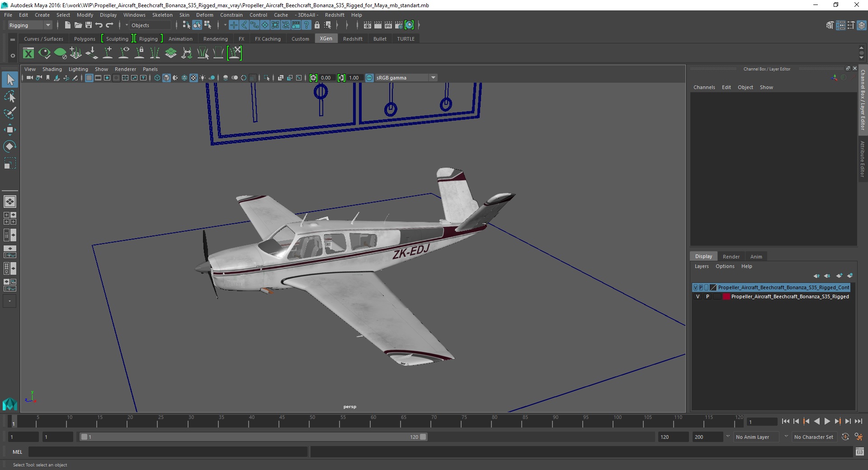Image resolution: width=868 pixels, height=470 pixels.
Task: Click the viewport gamma value field 1.00
Action: coord(355,78)
